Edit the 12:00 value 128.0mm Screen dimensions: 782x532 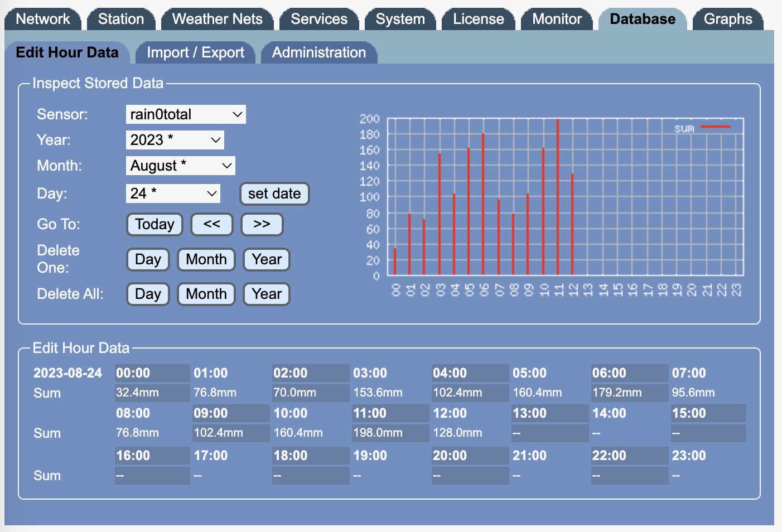pos(470,433)
